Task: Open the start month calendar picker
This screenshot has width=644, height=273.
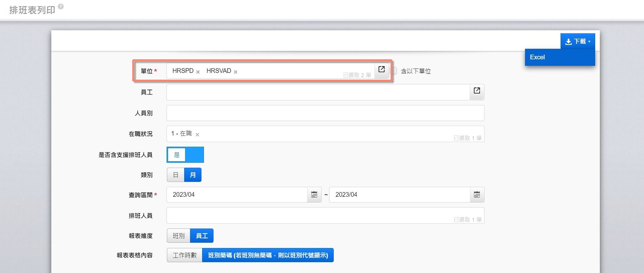Action: pyautogui.click(x=314, y=195)
